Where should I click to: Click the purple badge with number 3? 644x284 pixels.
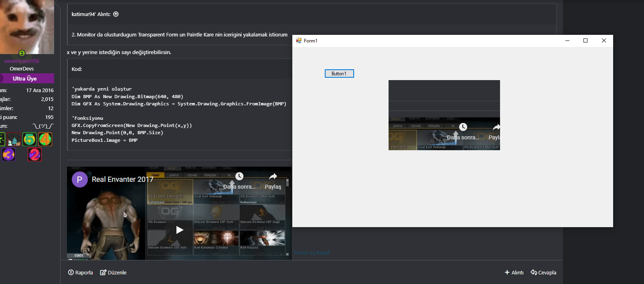click(8, 155)
